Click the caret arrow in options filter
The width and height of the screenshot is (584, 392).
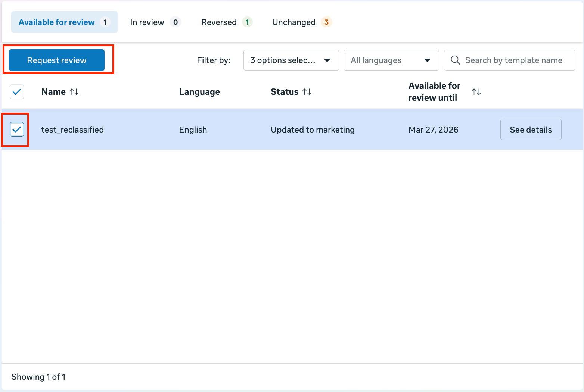[327, 60]
